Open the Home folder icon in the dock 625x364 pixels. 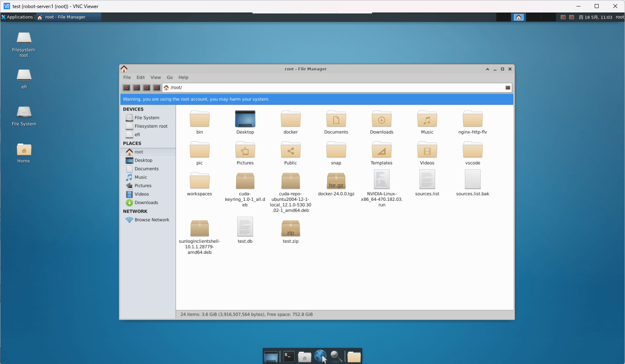[304, 356]
